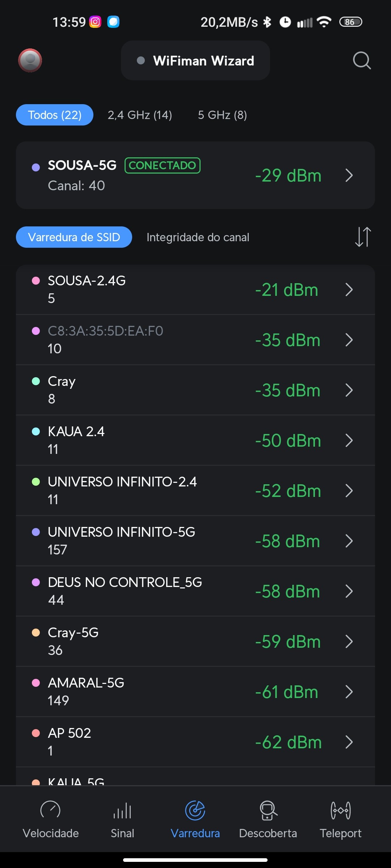Switch to Integridade do canal tab
This screenshot has width=391, height=868.
point(198,237)
